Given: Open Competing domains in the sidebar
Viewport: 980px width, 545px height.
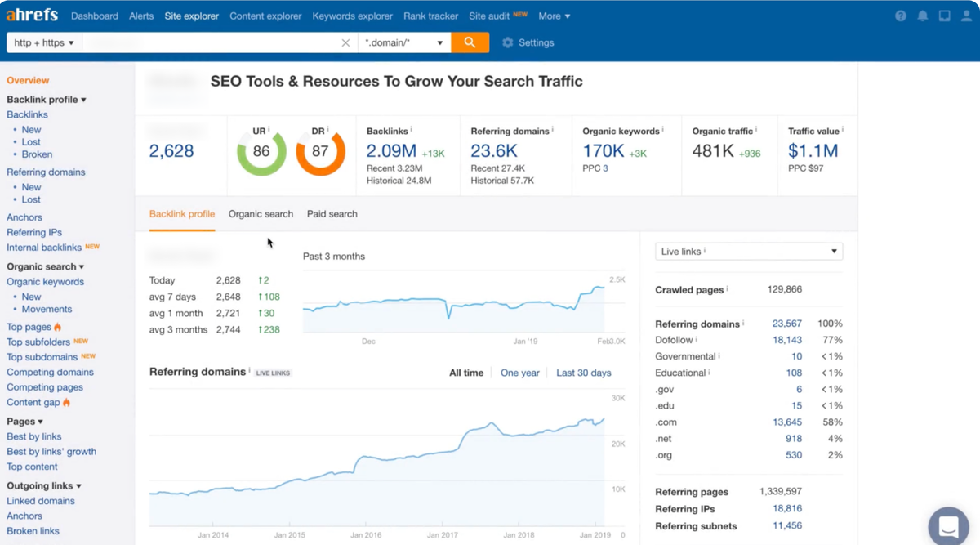Looking at the screenshot, I should coord(50,372).
